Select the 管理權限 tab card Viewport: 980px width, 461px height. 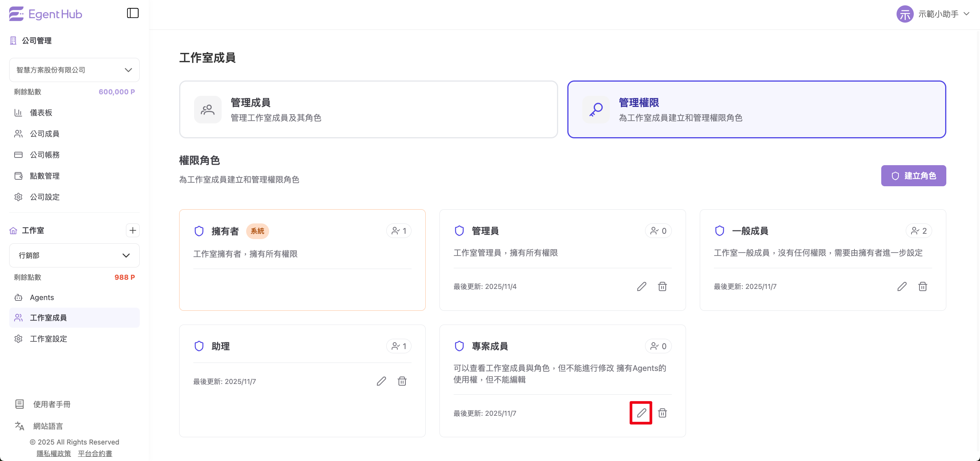(x=756, y=109)
